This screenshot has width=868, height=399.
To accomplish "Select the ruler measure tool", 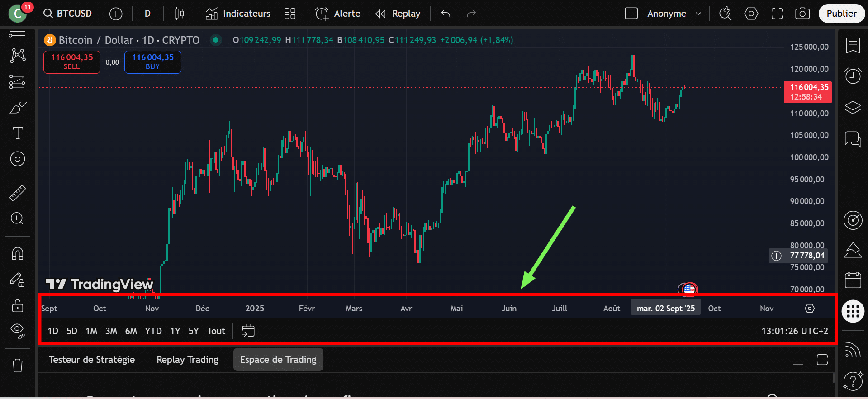I will (x=18, y=193).
